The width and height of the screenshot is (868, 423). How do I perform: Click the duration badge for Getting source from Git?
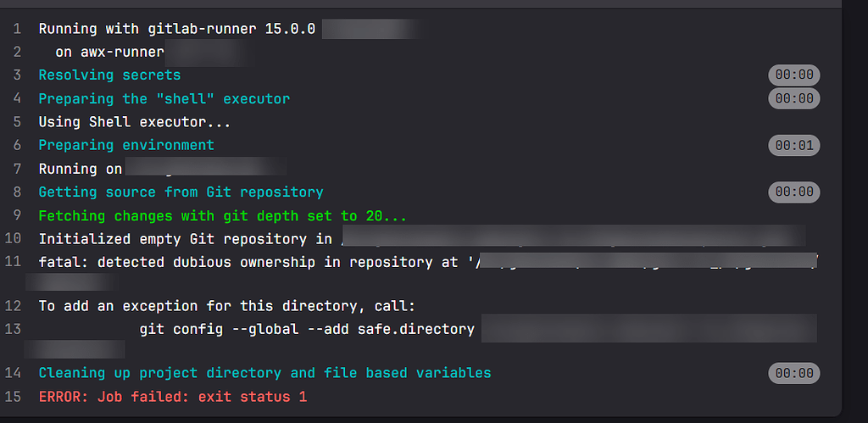point(793,192)
